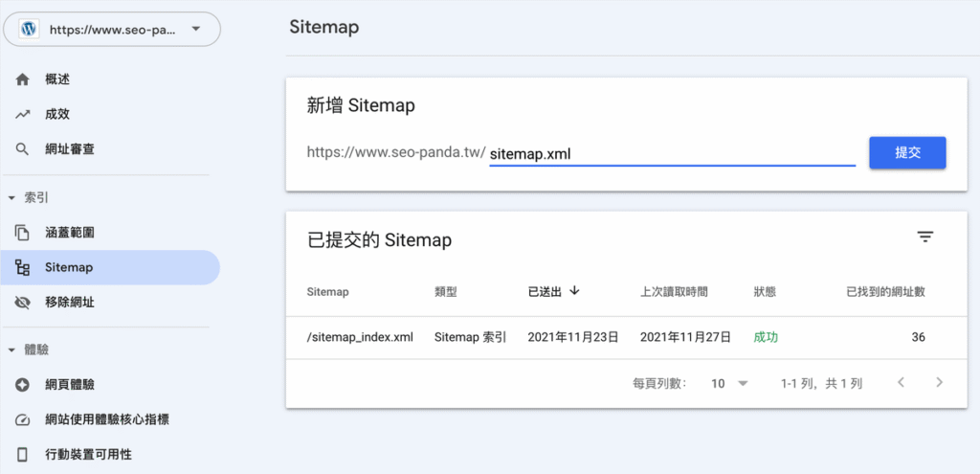Open the 移除網址 removals page

(69, 303)
